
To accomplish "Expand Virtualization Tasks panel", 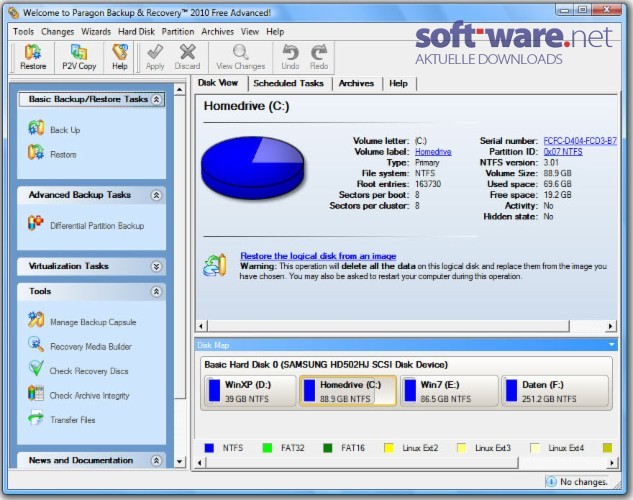I will [x=156, y=266].
